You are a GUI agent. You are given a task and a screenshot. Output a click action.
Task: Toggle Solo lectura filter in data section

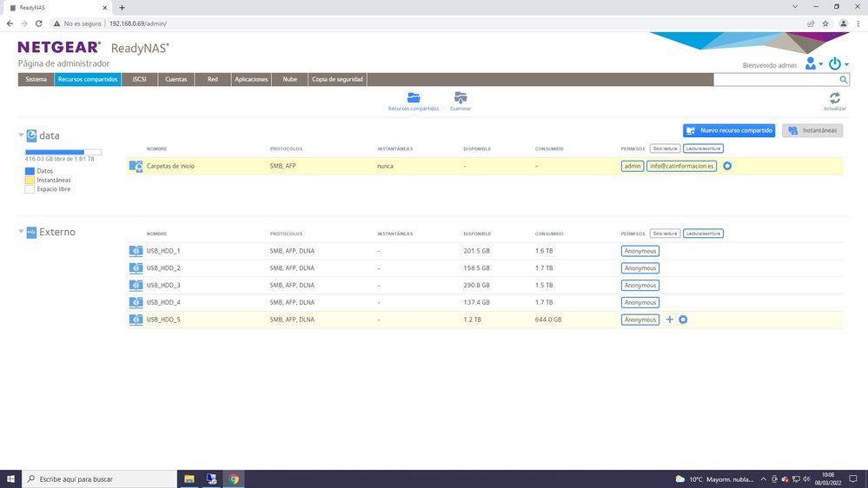tap(665, 148)
